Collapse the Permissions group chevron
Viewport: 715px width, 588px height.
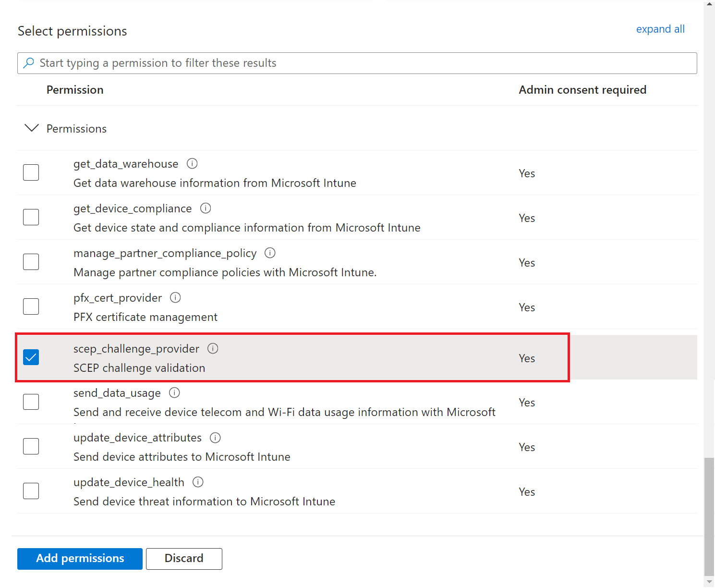coord(32,128)
